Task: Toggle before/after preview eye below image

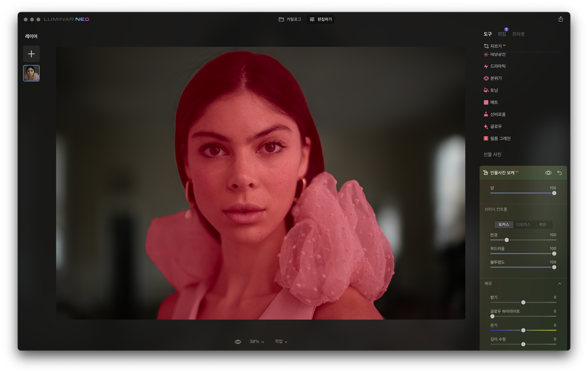Action: 238,342
